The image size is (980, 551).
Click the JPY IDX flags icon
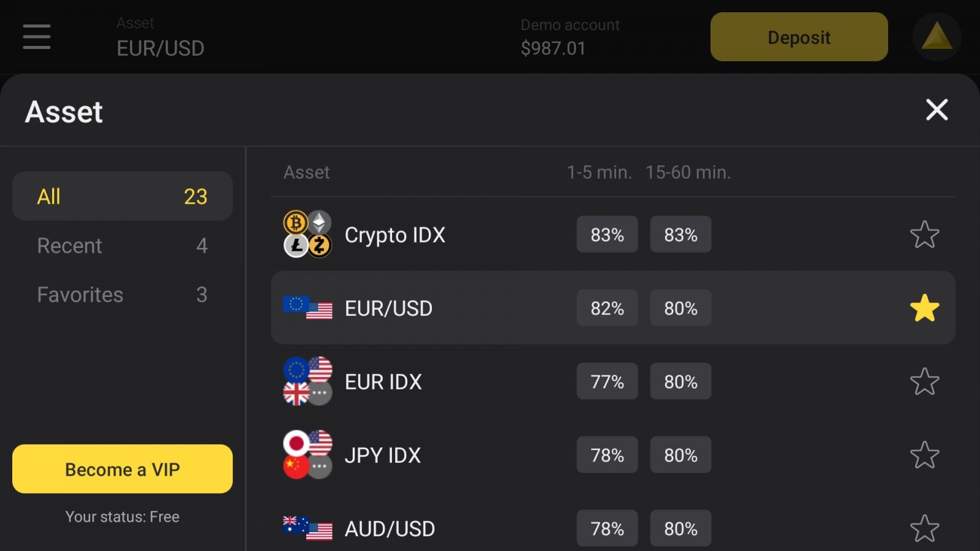pyautogui.click(x=307, y=455)
